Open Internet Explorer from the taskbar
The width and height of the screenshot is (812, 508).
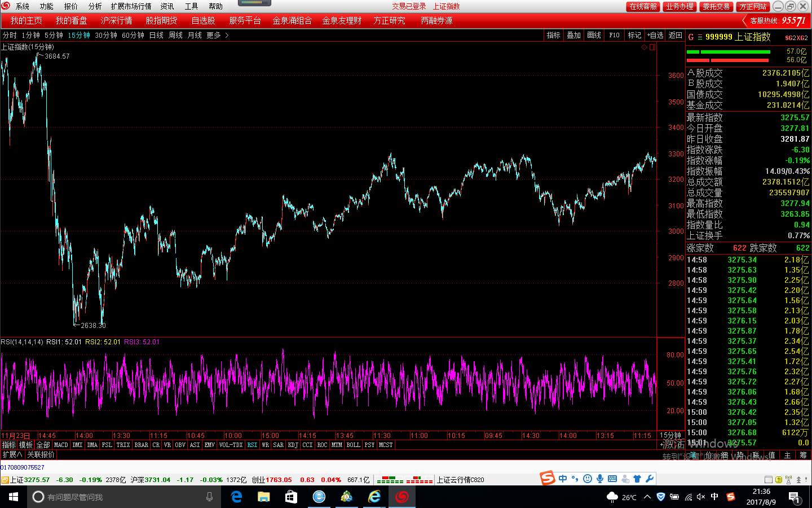374,497
